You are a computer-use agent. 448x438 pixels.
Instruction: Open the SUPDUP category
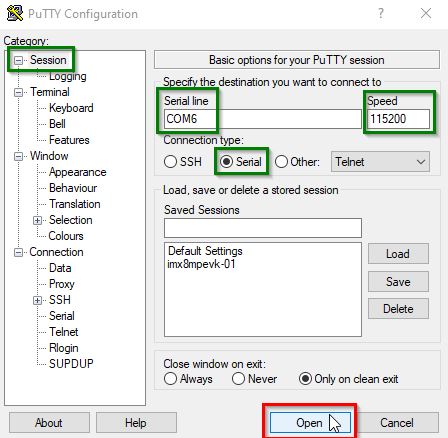[x=71, y=364]
